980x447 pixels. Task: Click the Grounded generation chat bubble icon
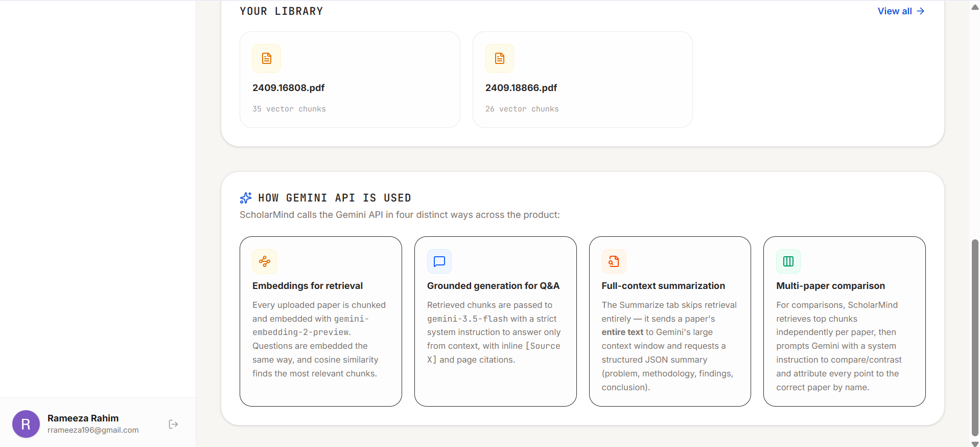[x=439, y=261]
